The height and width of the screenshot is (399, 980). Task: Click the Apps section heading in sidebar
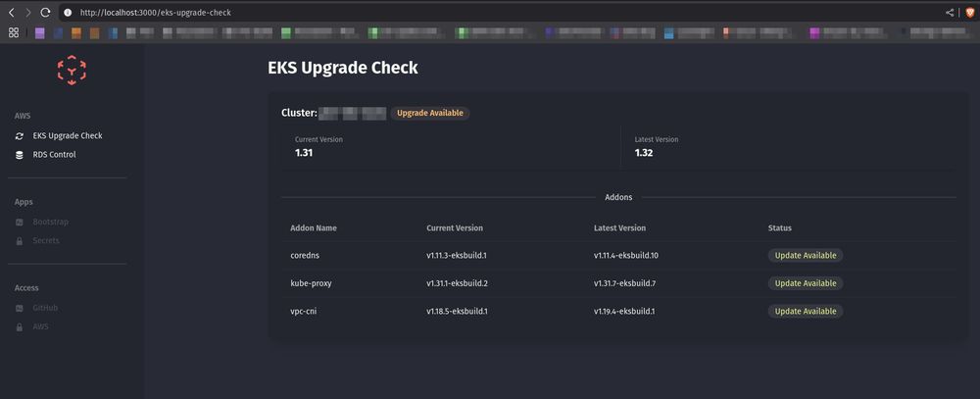tap(24, 202)
